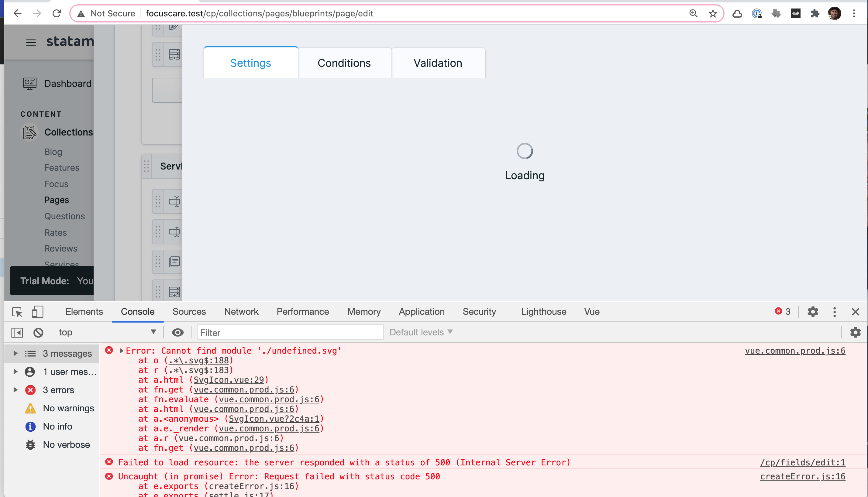Open the /cp/fields/edit:1 link
Screen dimensions: 868x497
coord(802,462)
